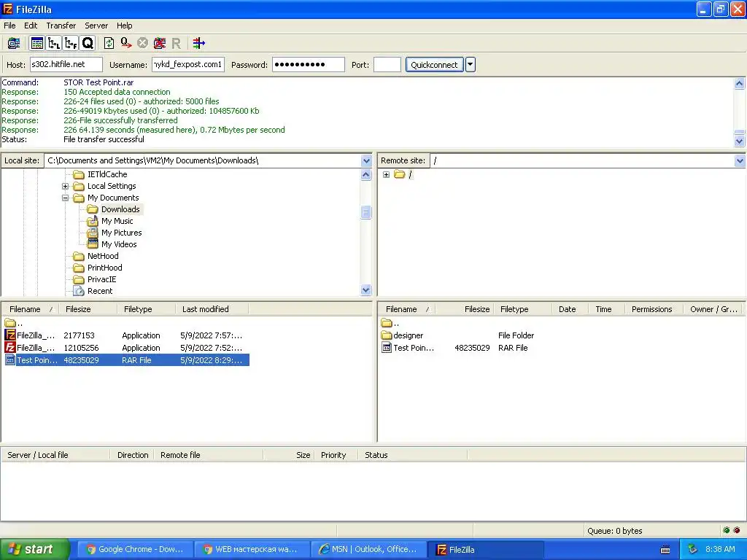Select the PrintHood folder
Viewport: 747px width, 560px height.
[x=105, y=268]
